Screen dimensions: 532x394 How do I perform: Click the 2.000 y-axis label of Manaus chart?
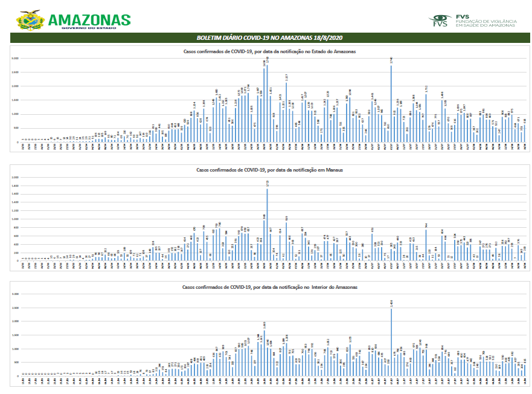click(x=16, y=177)
